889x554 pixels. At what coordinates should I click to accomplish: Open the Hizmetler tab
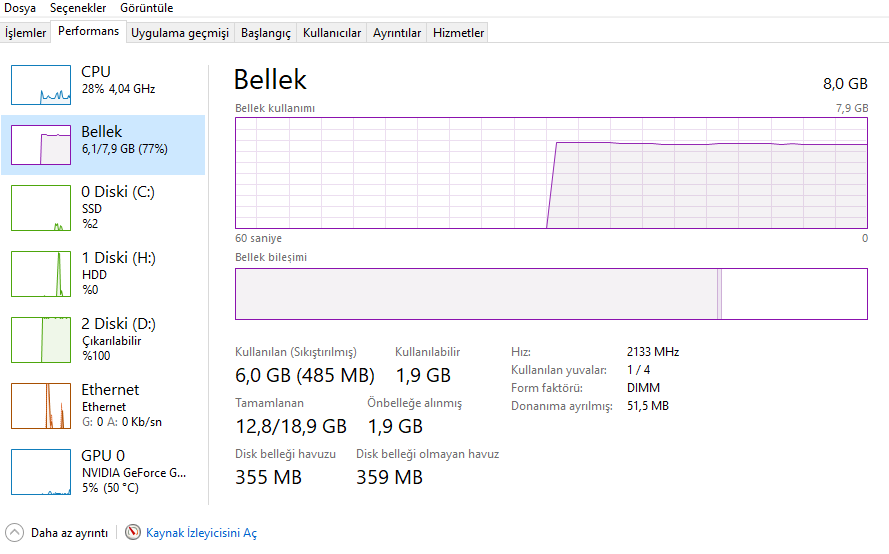tap(458, 33)
